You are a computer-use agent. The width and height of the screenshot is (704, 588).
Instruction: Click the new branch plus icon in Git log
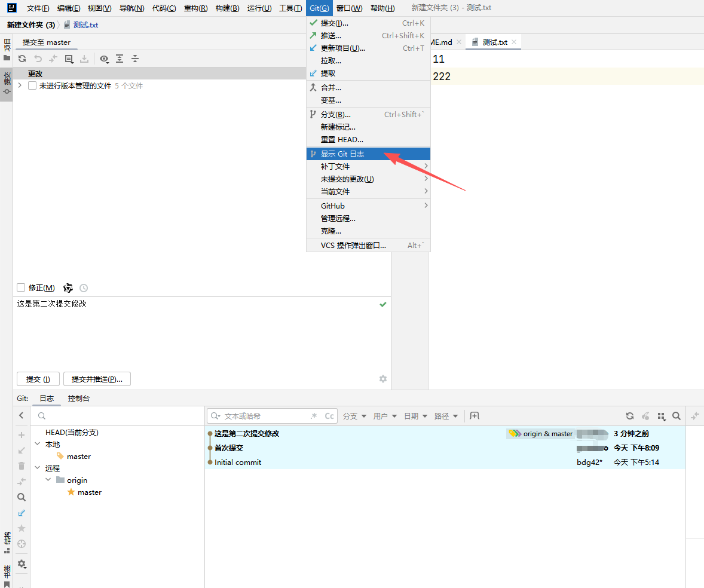21,435
